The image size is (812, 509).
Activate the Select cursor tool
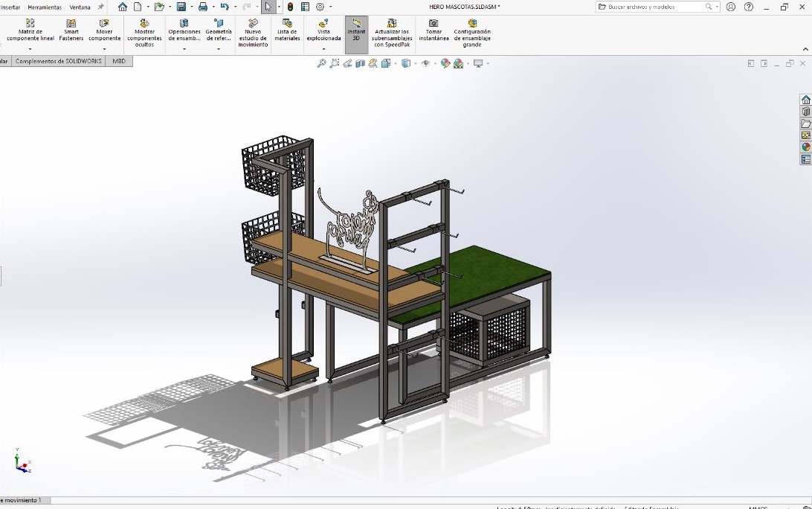pos(268,7)
